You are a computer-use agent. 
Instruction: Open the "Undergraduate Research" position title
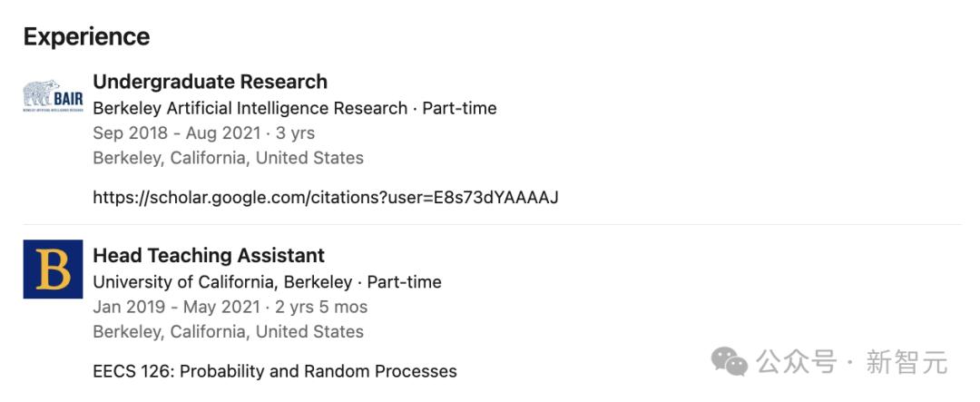(210, 82)
